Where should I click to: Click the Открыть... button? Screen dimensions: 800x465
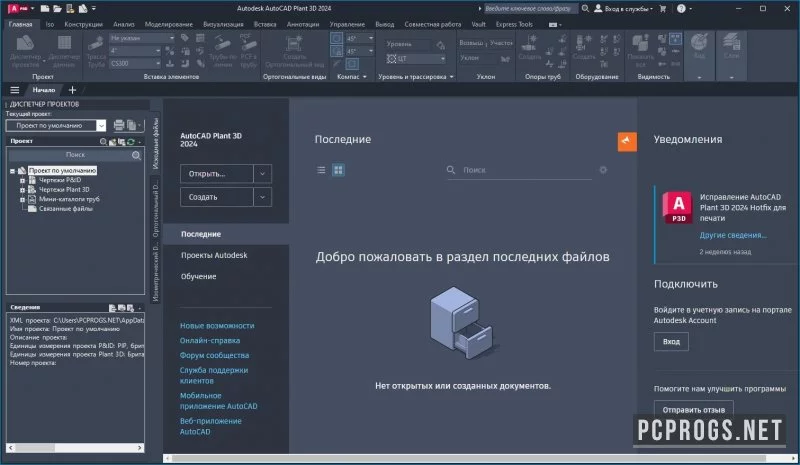(x=217, y=174)
